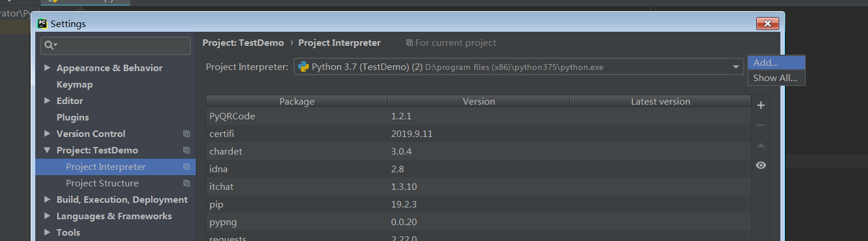Click the Package column header
This screenshot has height=241, width=868.
297,102
